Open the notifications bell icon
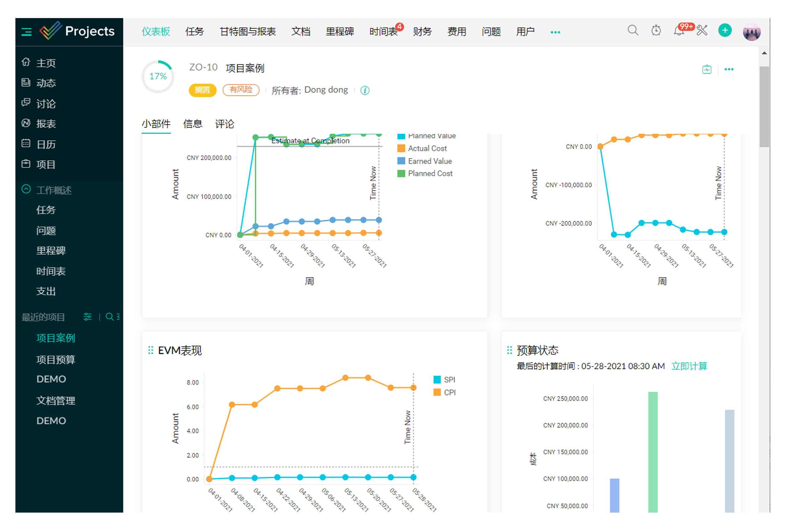This screenshot has width=787, height=532. 678,31
